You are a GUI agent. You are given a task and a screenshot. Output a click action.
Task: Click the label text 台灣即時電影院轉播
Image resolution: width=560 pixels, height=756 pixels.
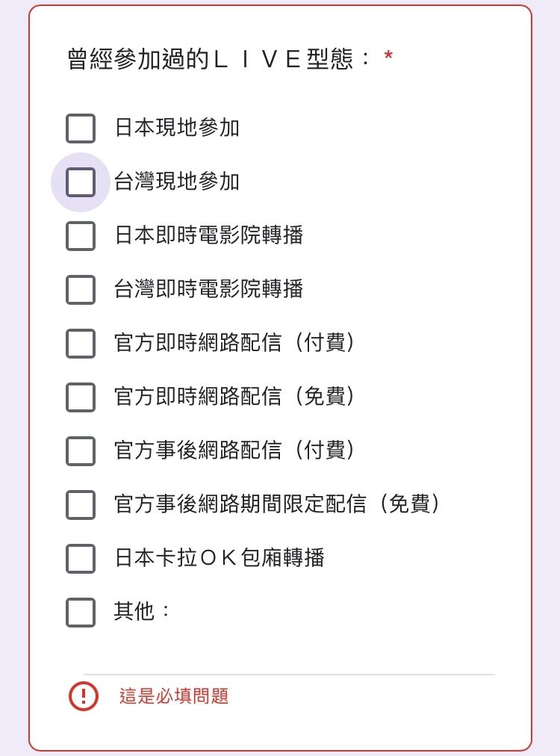(x=208, y=289)
